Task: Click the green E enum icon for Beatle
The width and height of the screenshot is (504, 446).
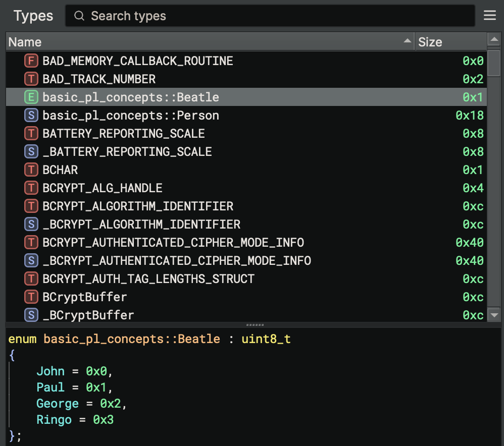Action: click(x=31, y=97)
